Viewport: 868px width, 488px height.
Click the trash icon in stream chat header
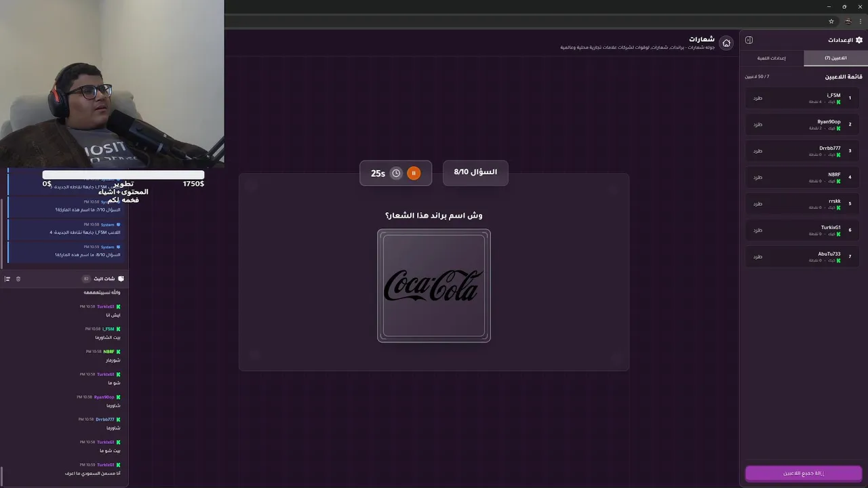(18, 279)
